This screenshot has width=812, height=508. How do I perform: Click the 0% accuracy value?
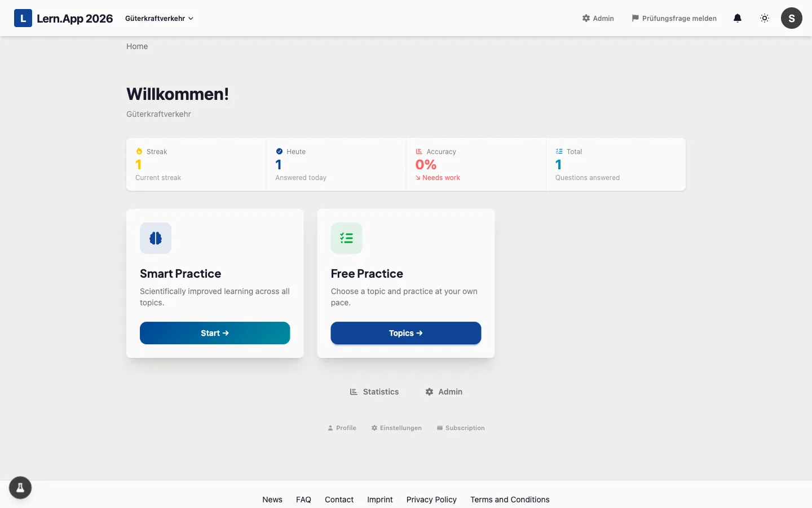click(426, 165)
